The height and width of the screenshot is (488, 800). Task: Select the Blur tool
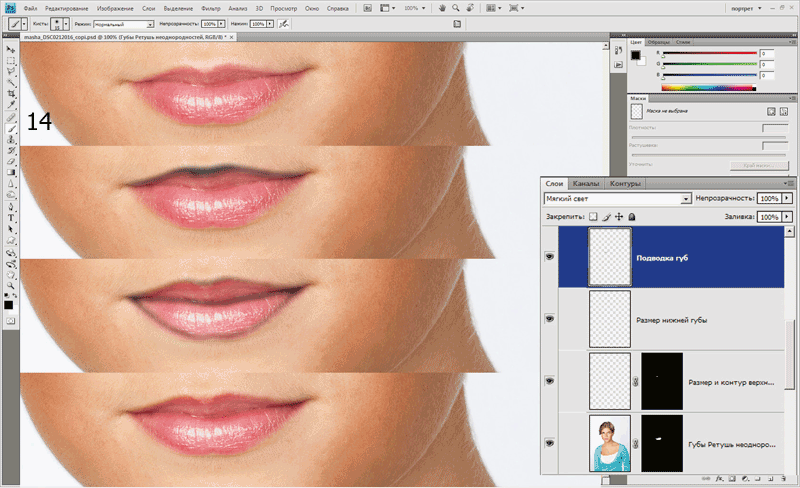(10, 184)
